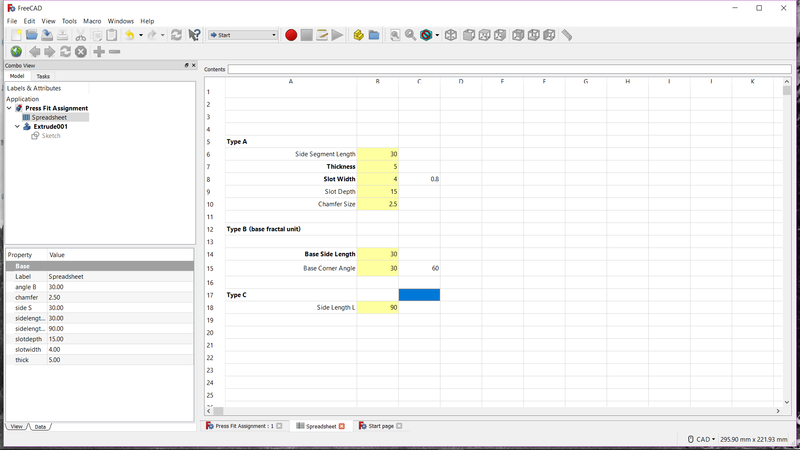Screen dimensions: 800x450
Task: Click the Execute macro play icon
Action: click(x=337, y=35)
